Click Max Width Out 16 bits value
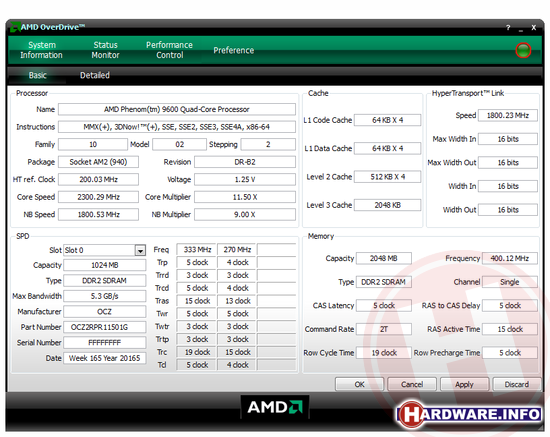Screen dimensions: 550x437 508,163
